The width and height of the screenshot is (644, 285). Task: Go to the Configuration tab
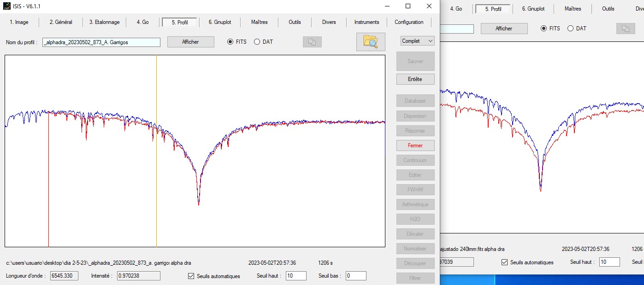(408, 22)
